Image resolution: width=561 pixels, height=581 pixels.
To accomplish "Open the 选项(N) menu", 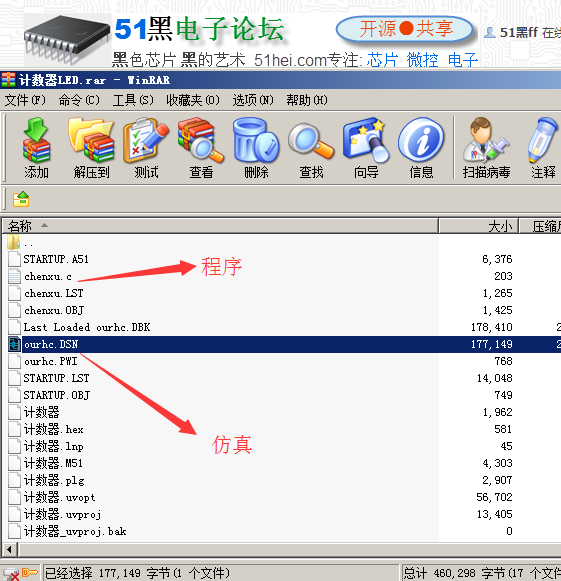I will pos(253,100).
